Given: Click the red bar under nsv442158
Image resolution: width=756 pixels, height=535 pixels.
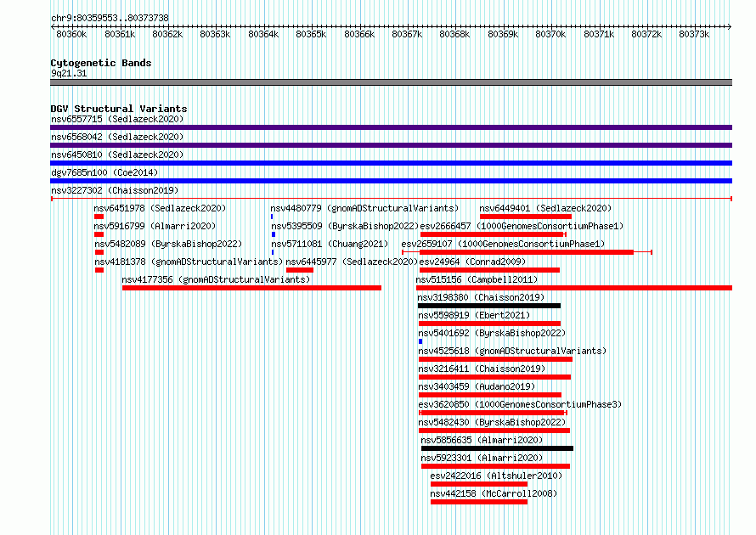Looking at the screenshot, I should click(x=479, y=502).
